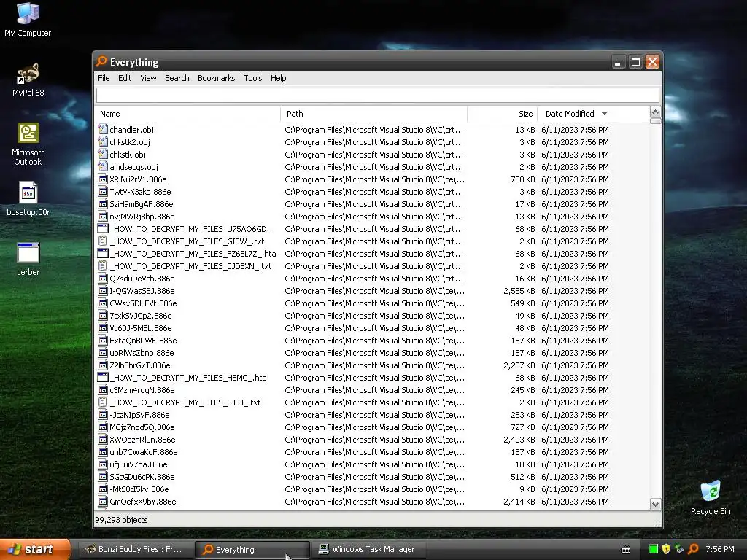Select file name FxtaQnBPWE.886e
This screenshot has height=560, width=747.
[x=143, y=341]
